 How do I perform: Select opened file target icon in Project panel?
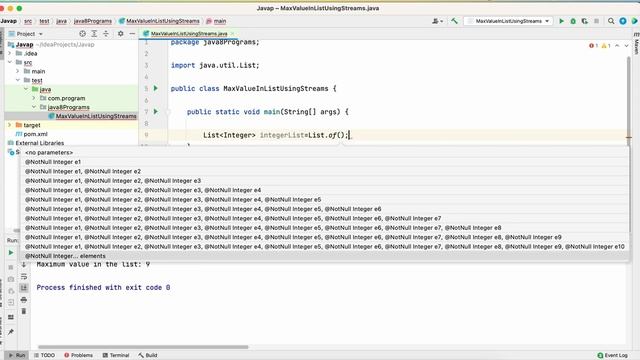[x=82, y=34]
